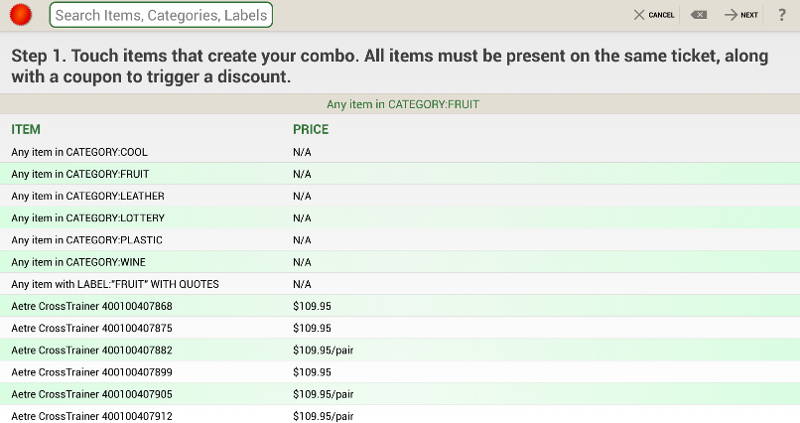
Task: Select Any item in CATEGORY:PLASTIC
Action: 400,240
